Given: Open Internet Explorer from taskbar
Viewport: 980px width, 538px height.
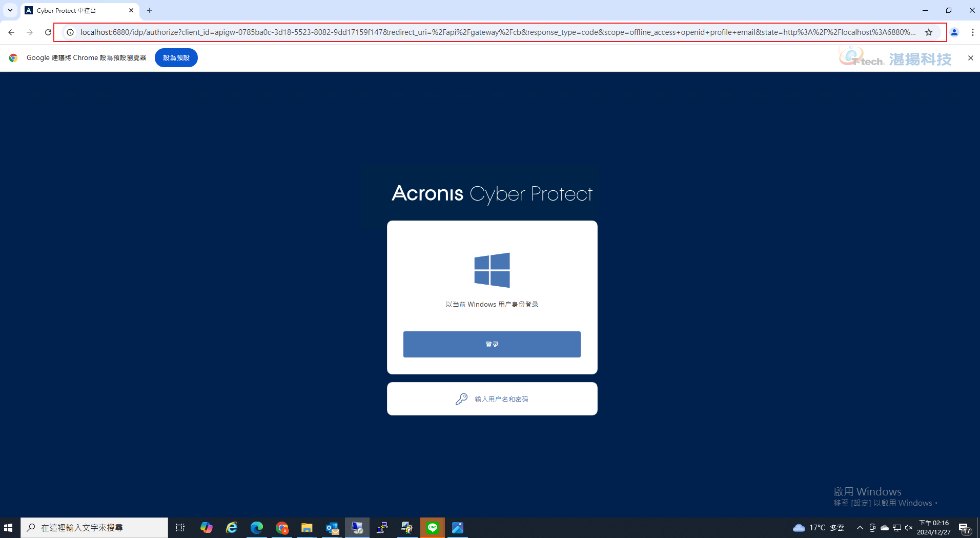Looking at the screenshot, I should tap(232, 528).
